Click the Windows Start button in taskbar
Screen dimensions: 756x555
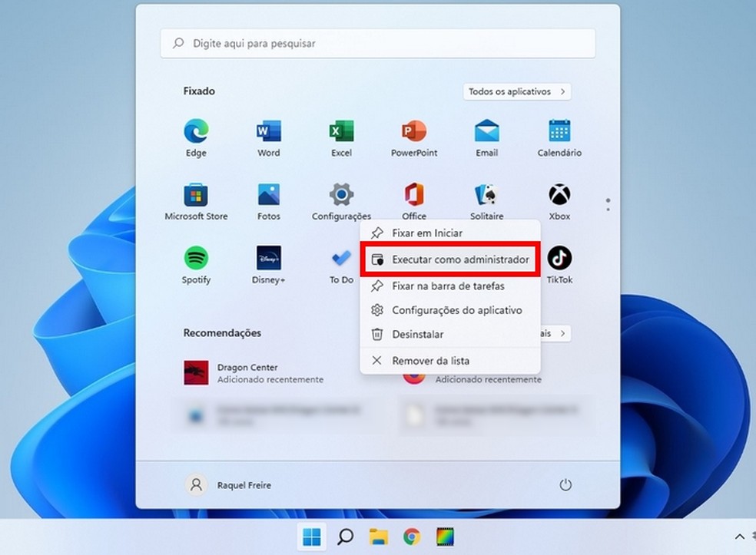click(311, 537)
